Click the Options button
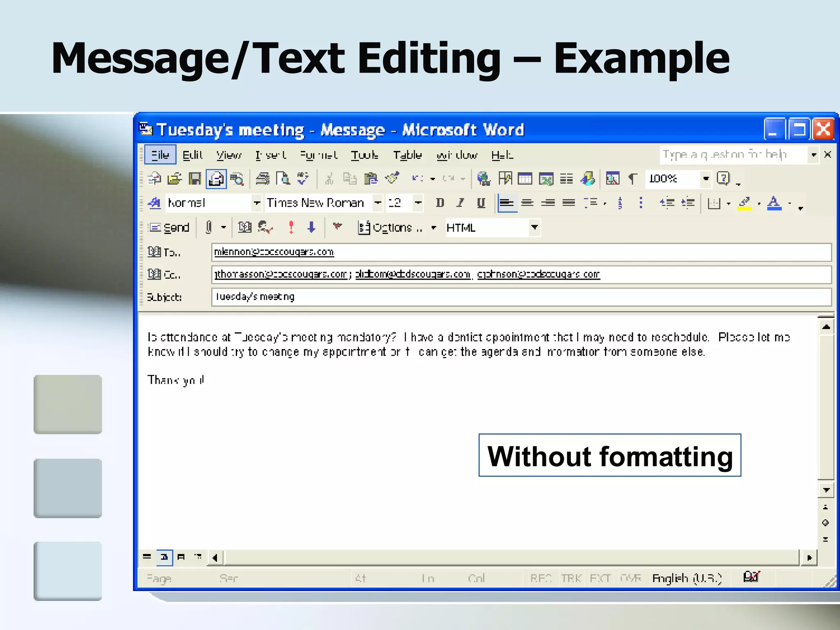 [390, 227]
